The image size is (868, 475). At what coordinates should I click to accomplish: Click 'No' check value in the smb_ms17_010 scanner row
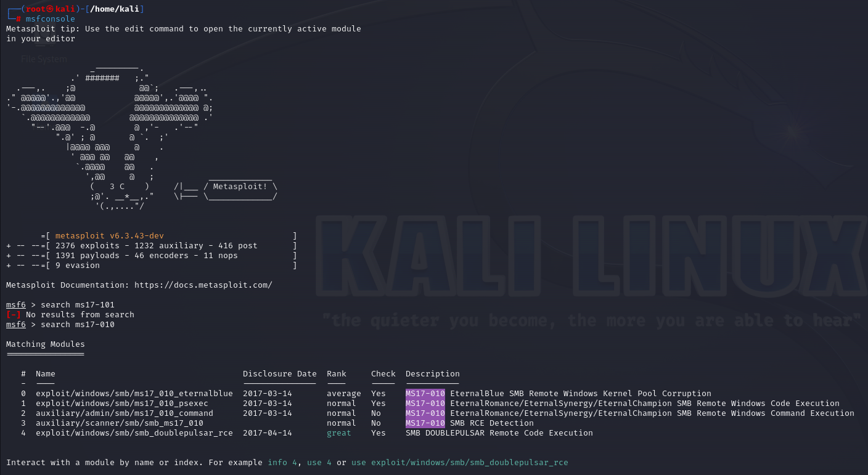coord(376,423)
